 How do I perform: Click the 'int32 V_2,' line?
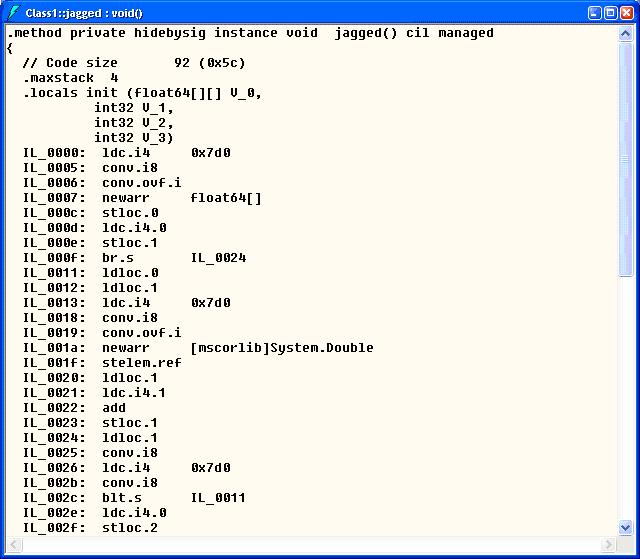(x=134, y=123)
